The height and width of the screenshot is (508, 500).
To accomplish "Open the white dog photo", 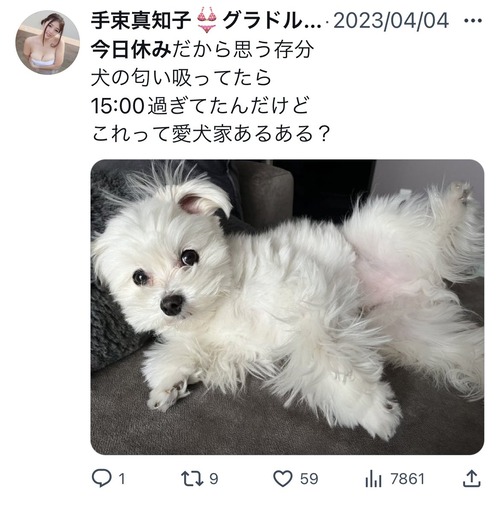I will click(287, 307).
